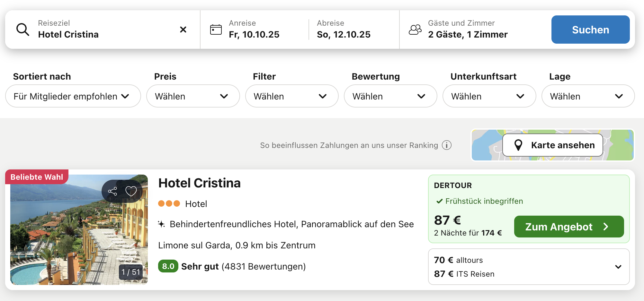Screen dimensions: 644x301
Task: Click the 1 / 51 photo counter
Action: coord(131,272)
